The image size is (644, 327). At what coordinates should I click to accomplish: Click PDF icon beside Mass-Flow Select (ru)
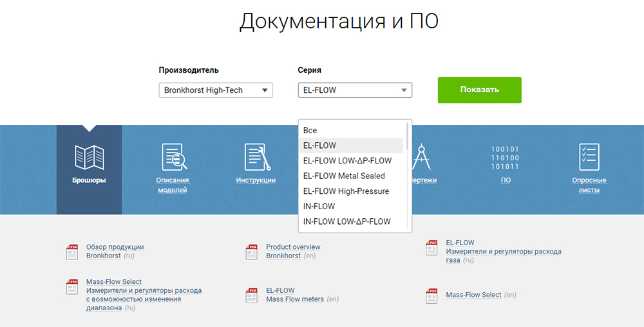[72, 286]
